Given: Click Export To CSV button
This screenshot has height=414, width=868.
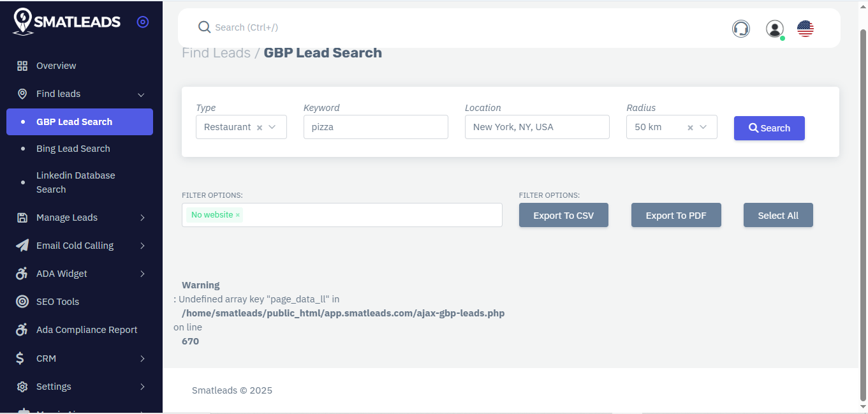Looking at the screenshot, I should [x=563, y=216].
